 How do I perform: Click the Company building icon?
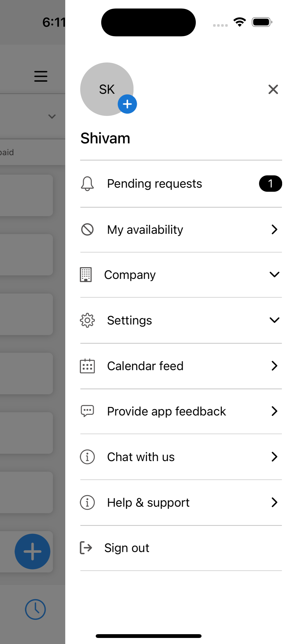(86, 274)
